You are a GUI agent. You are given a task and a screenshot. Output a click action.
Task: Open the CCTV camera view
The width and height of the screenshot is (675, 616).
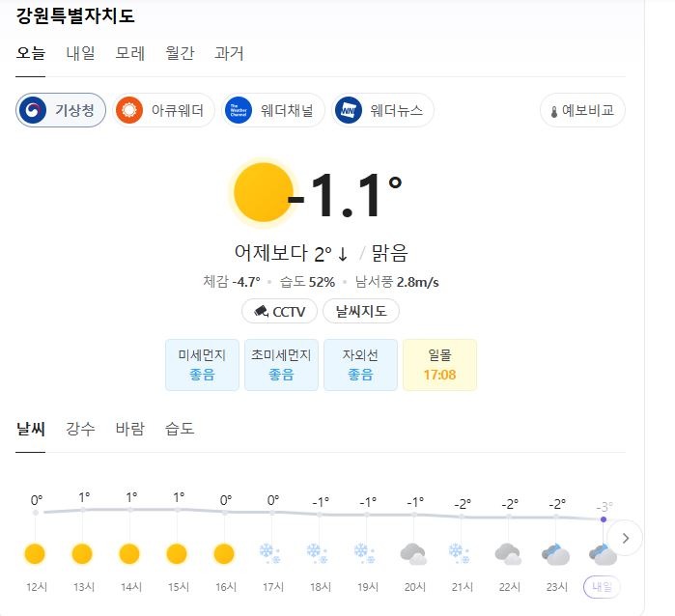279,311
